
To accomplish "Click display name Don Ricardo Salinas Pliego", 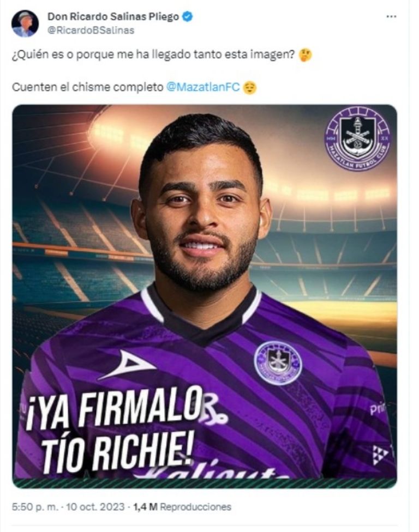I will (113, 16).
